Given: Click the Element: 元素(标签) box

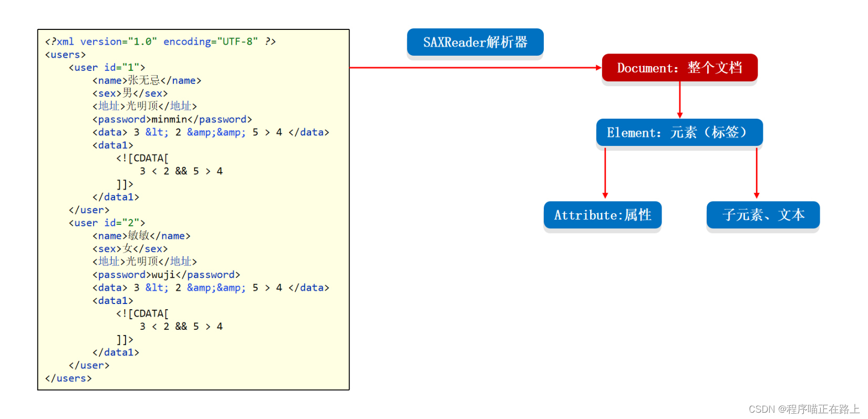Looking at the screenshot, I should tap(679, 132).
